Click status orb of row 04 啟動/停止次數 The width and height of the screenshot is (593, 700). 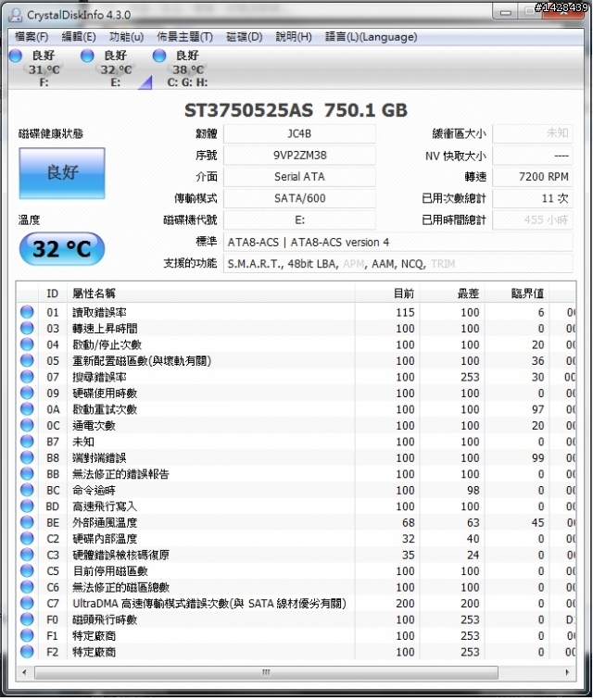pyautogui.click(x=27, y=344)
